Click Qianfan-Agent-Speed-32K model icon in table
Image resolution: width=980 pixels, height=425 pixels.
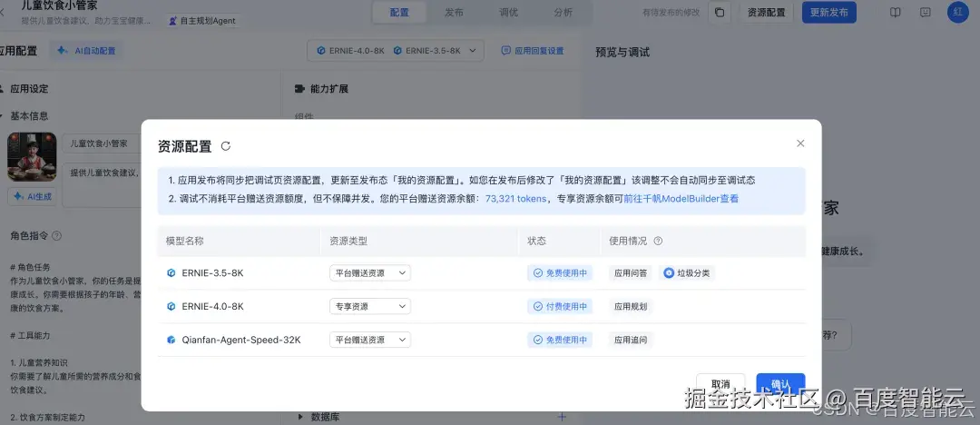tap(171, 340)
